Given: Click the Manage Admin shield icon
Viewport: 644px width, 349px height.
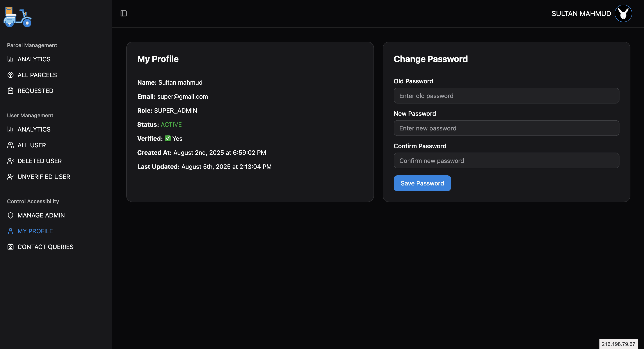Looking at the screenshot, I should pyautogui.click(x=11, y=215).
